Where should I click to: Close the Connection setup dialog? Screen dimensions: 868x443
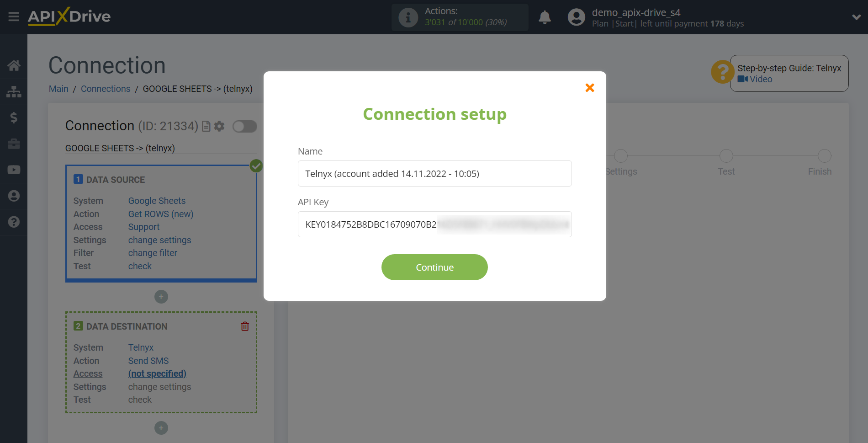click(590, 88)
